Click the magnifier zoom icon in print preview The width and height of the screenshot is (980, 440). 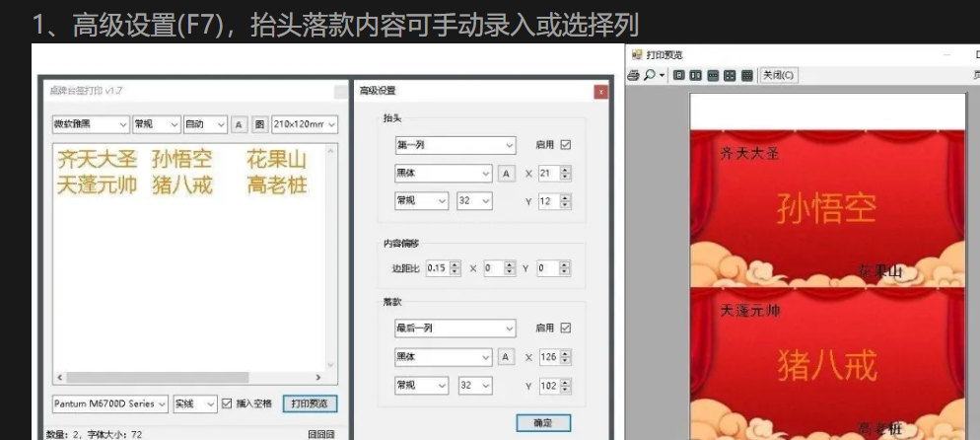[650, 75]
